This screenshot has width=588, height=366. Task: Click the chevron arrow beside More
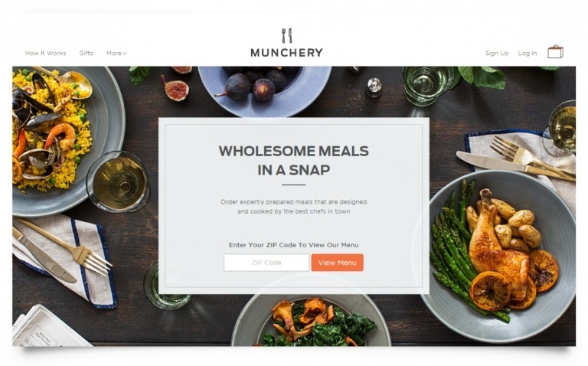pyautogui.click(x=125, y=54)
